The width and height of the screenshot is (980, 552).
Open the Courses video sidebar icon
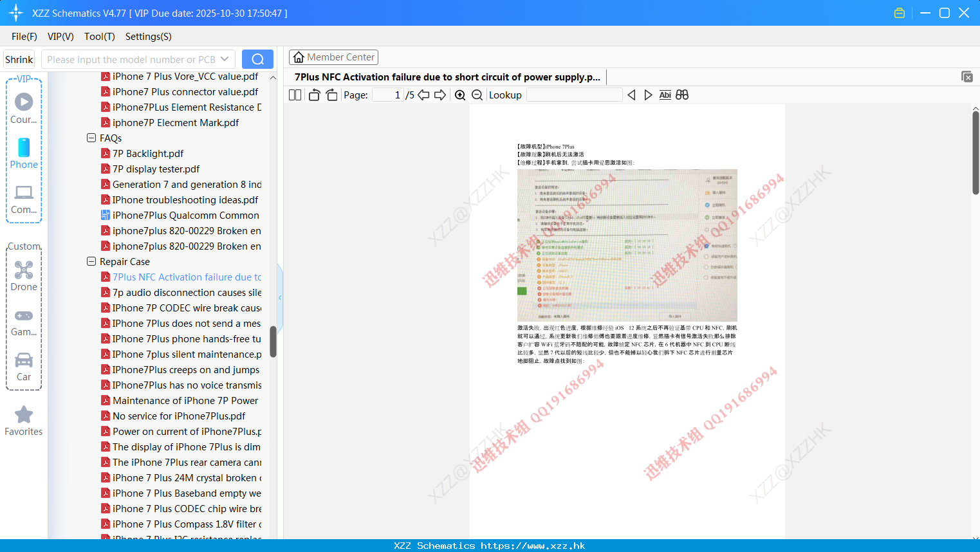pyautogui.click(x=24, y=108)
